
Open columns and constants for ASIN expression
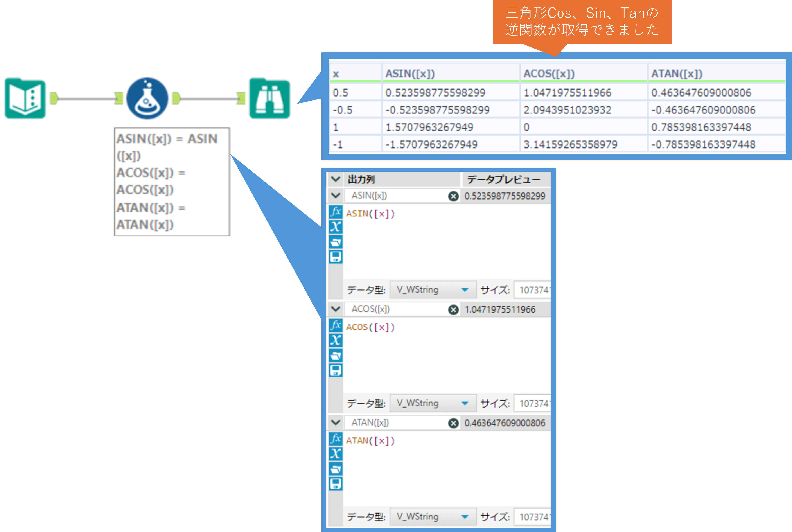pyautogui.click(x=336, y=227)
